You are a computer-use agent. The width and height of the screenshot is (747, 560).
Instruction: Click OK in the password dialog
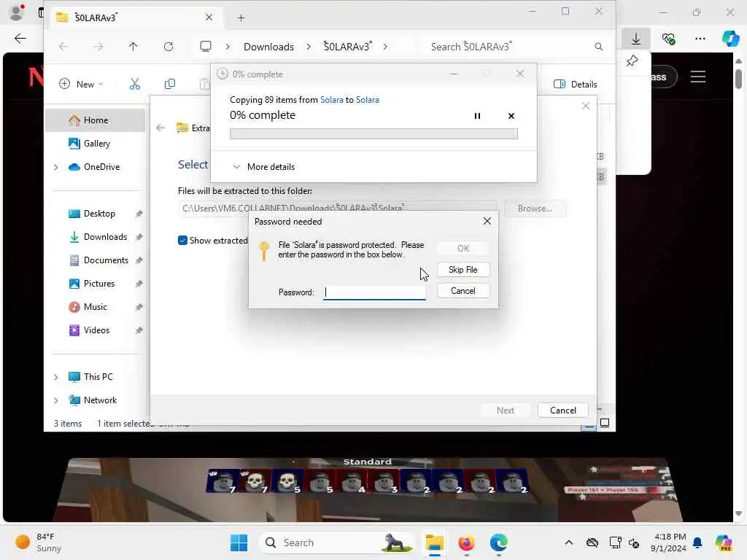(x=463, y=248)
